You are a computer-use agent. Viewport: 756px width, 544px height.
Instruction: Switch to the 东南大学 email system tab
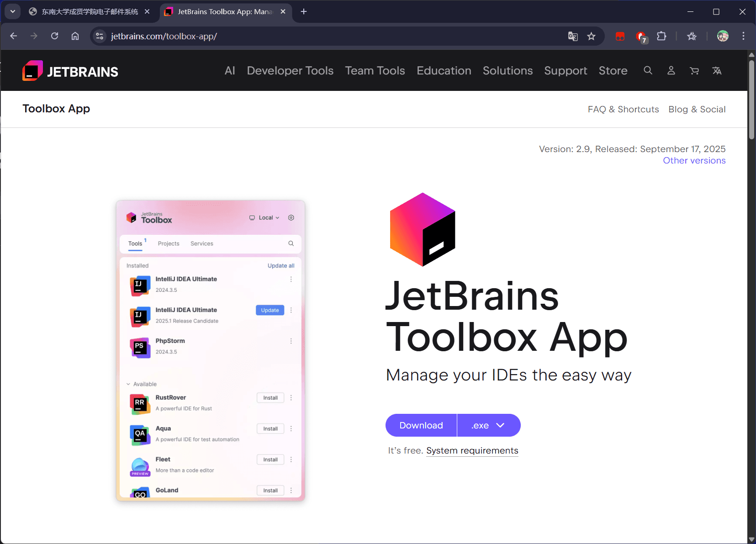[89, 11]
